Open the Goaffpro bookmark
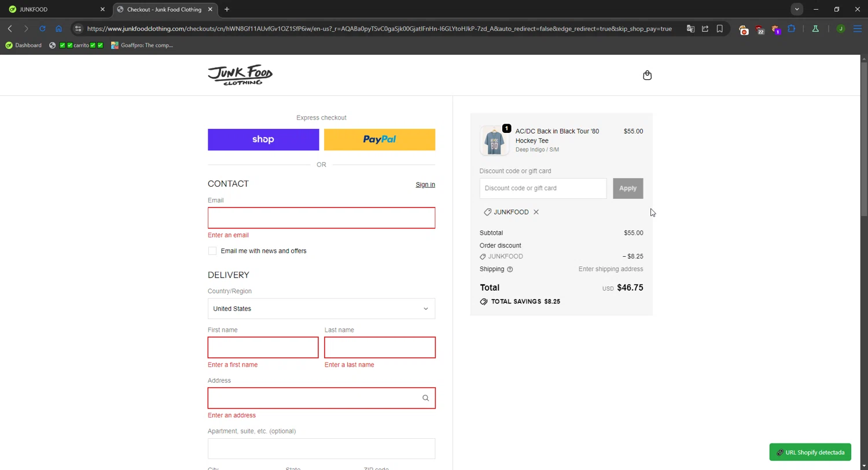Image resolution: width=868 pixels, height=470 pixels. coord(142,45)
